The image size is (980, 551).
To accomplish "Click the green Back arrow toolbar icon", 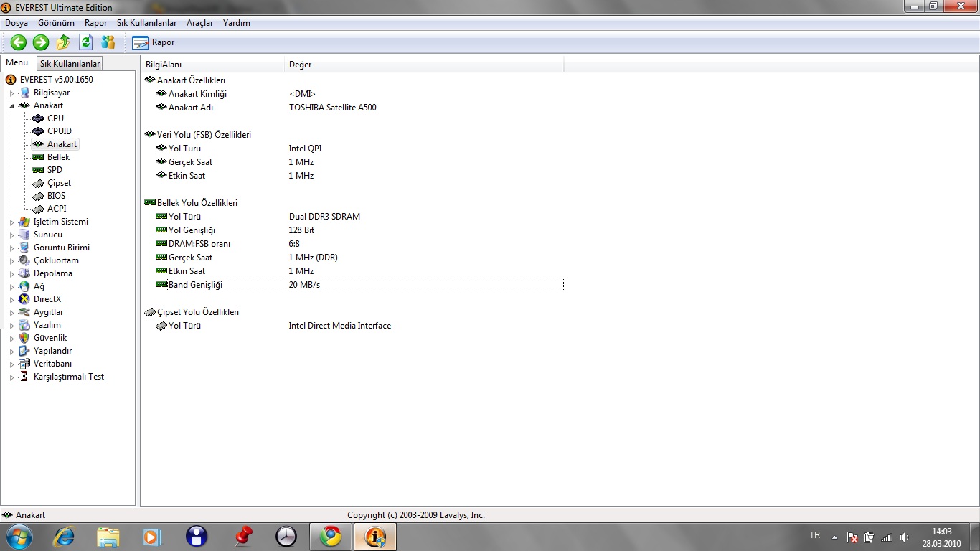I will 18,42.
